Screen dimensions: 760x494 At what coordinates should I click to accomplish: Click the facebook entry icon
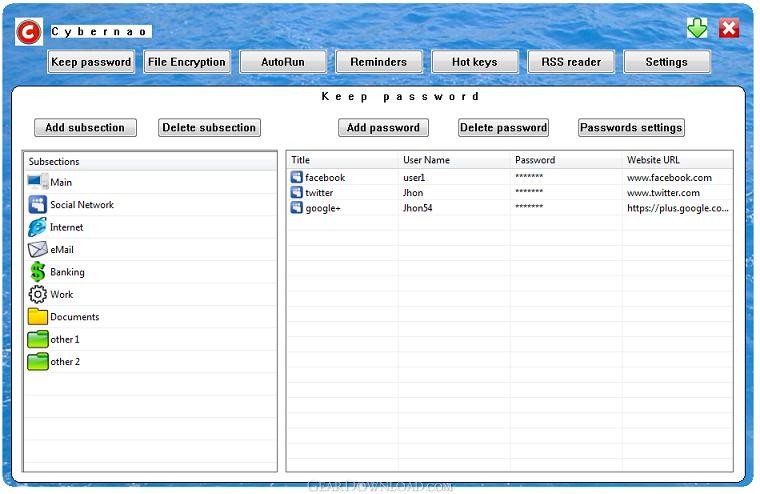coord(296,177)
